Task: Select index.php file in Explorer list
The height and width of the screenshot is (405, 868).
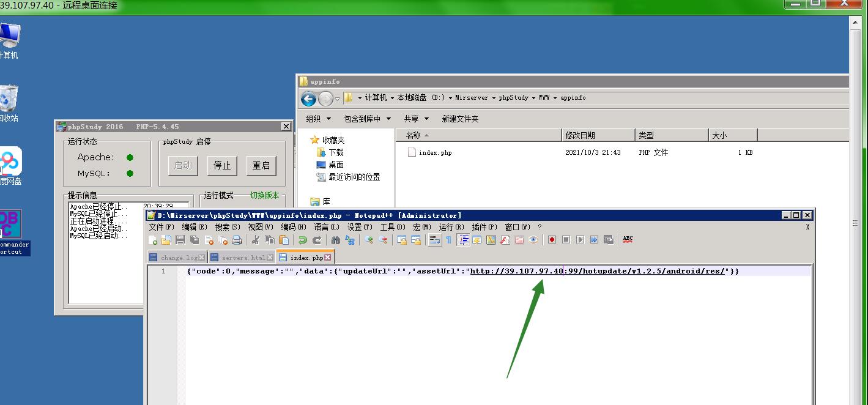Action: click(x=435, y=152)
